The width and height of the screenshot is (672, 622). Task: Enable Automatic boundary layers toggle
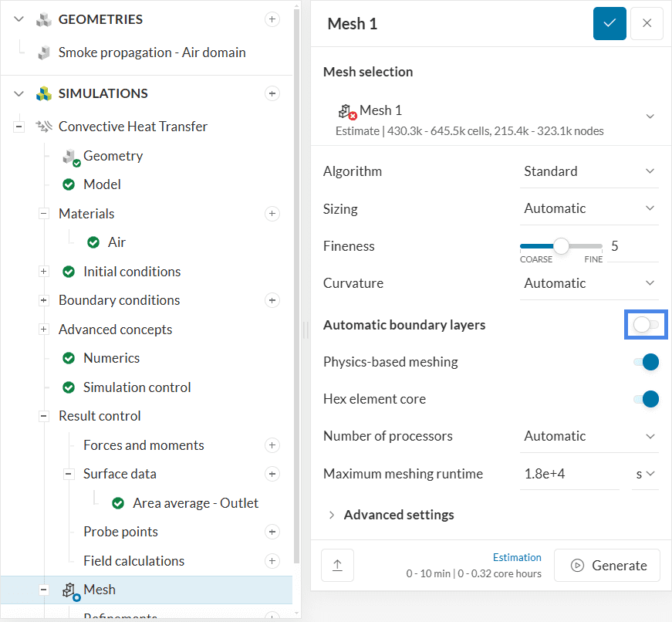point(646,325)
